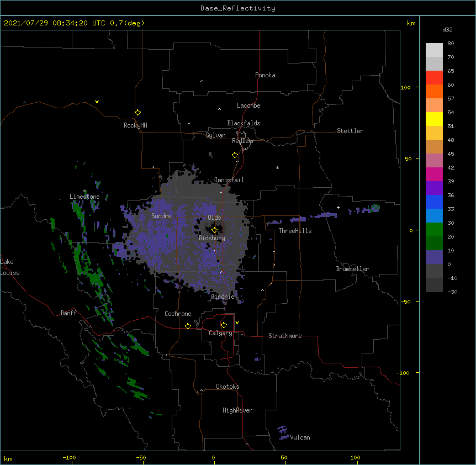
Task: Click the -100 tick label on right y-axis
Action: click(404, 373)
